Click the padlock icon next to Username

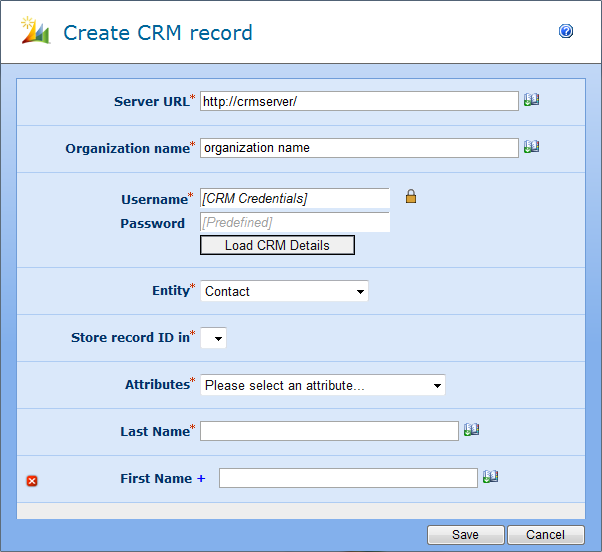pyautogui.click(x=410, y=197)
